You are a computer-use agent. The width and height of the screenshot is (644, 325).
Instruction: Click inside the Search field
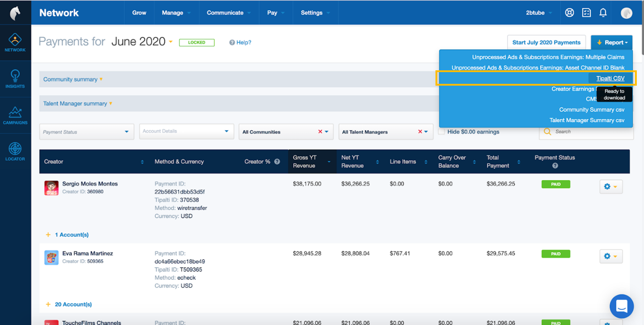click(x=585, y=132)
